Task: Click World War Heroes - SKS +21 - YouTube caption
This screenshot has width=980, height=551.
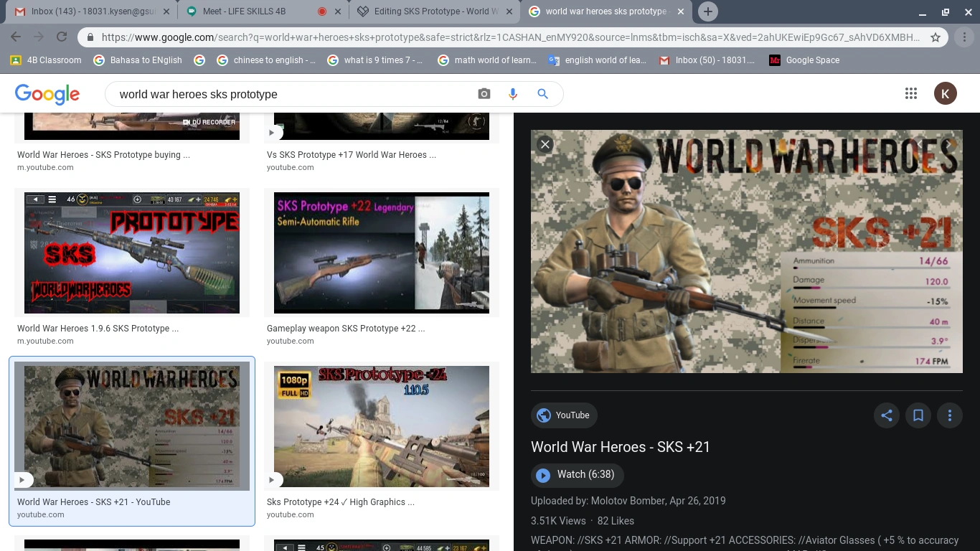Action: [93, 502]
